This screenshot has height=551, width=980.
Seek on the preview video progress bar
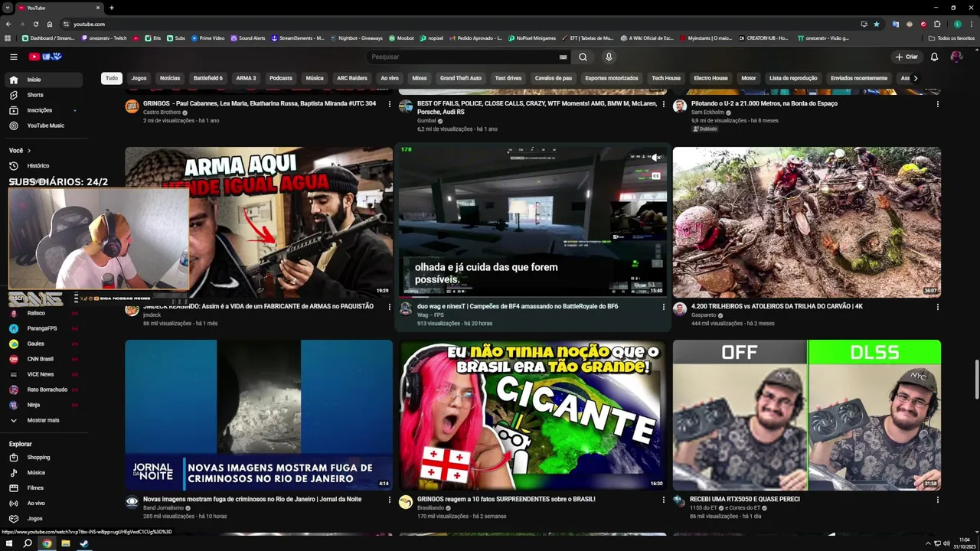click(x=533, y=296)
